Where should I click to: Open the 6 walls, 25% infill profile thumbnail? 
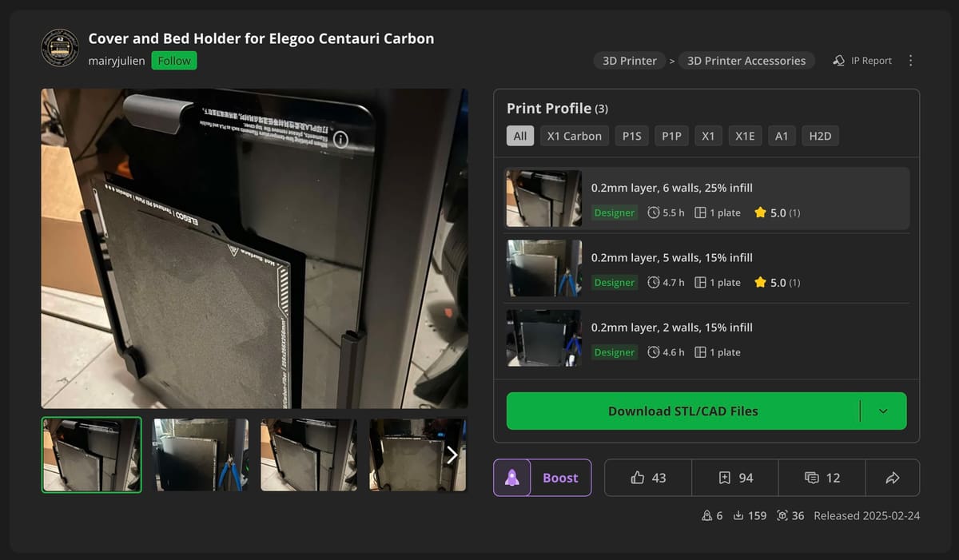point(544,198)
